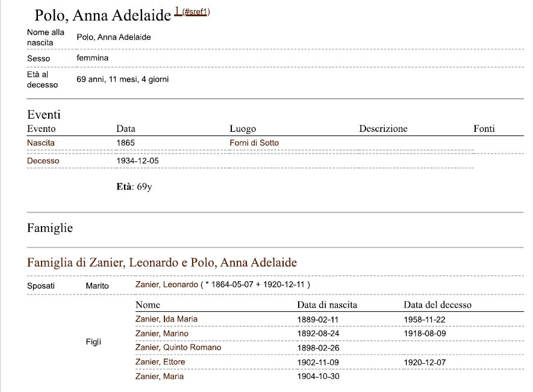Select Leonardo's dates (* 1864-05-07 + 1920-12-11)
Image resolution: width=533 pixels, height=392 pixels.
pyautogui.click(x=255, y=285)
